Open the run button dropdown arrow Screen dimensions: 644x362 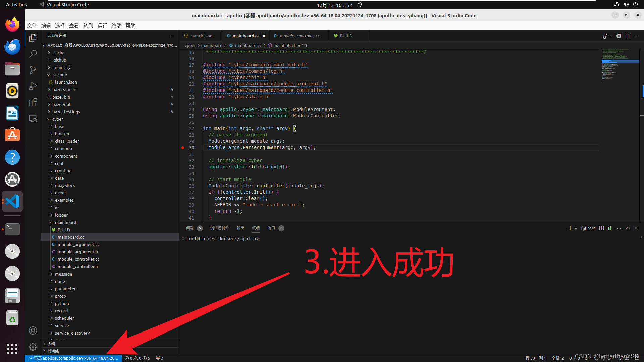click(611, 36)
